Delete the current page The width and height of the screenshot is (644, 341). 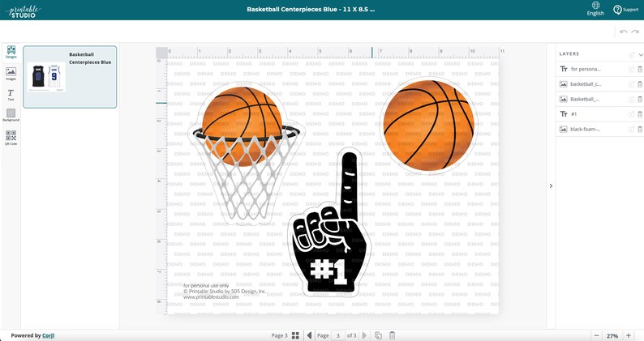tap(393, 335)
